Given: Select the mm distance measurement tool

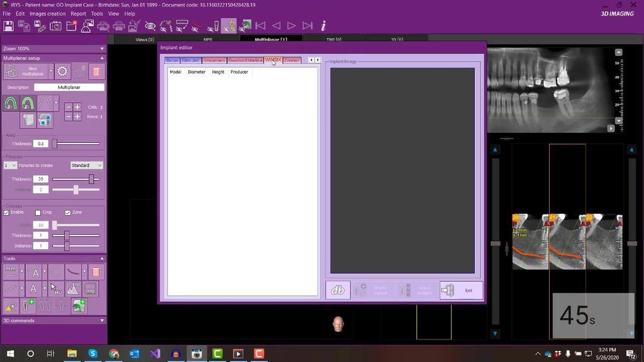Looking at the screenshot, I should pos(11,272).
